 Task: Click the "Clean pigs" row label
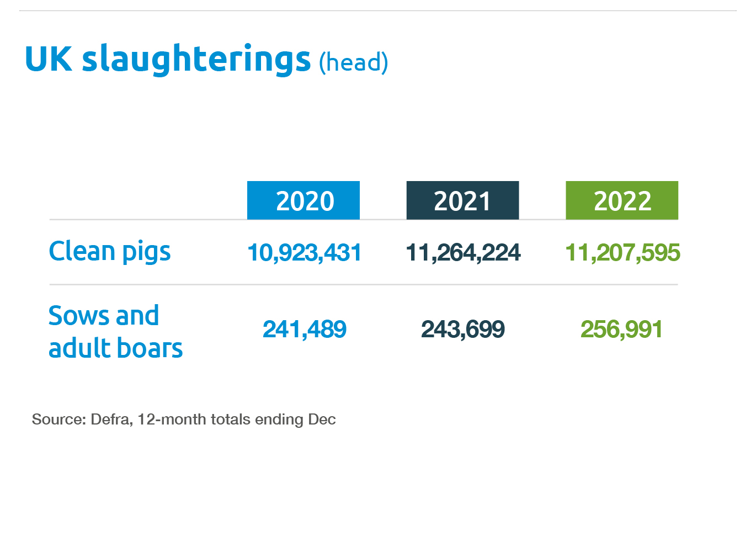tap(110, 252)
